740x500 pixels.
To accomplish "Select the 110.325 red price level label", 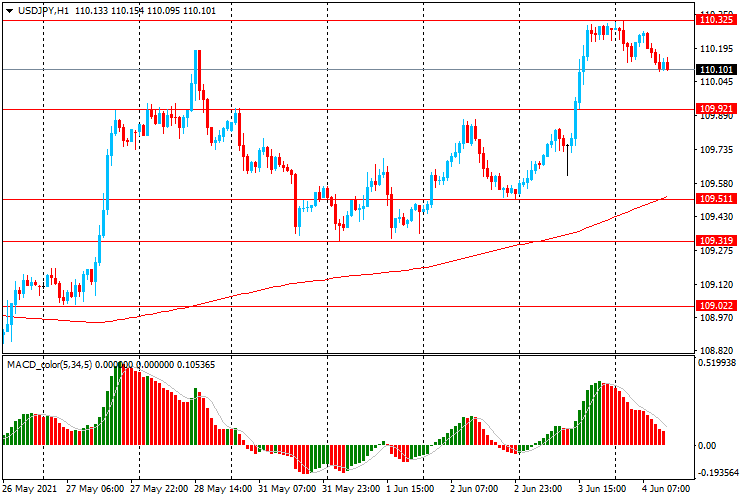I will point(716,20).
